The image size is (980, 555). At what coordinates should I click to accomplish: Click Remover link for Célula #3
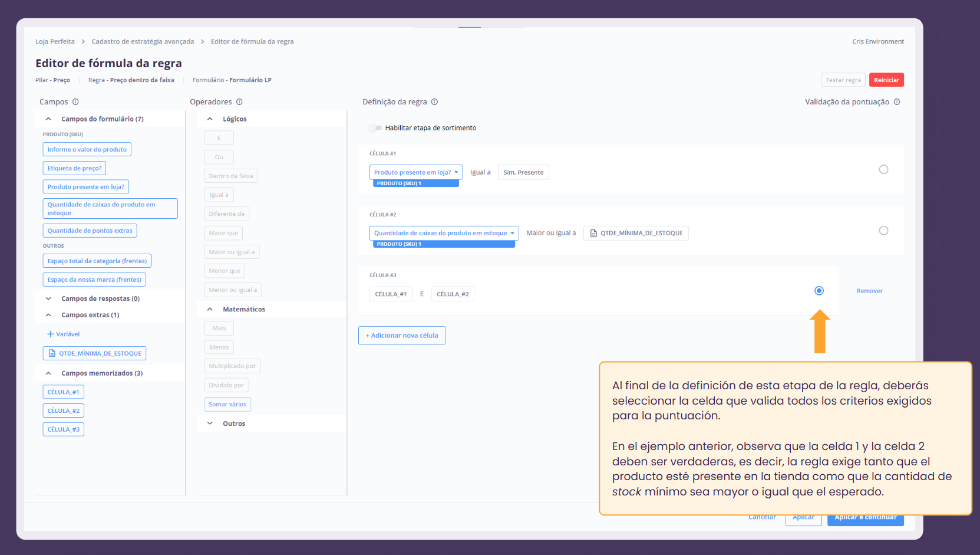pyautogui.click(x=869, y=291)
